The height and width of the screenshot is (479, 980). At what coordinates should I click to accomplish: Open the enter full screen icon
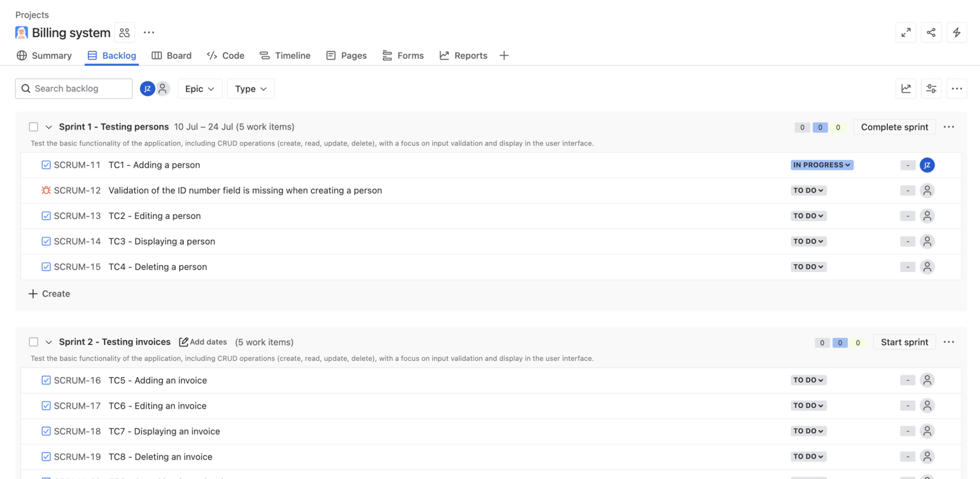coord(906,32)
